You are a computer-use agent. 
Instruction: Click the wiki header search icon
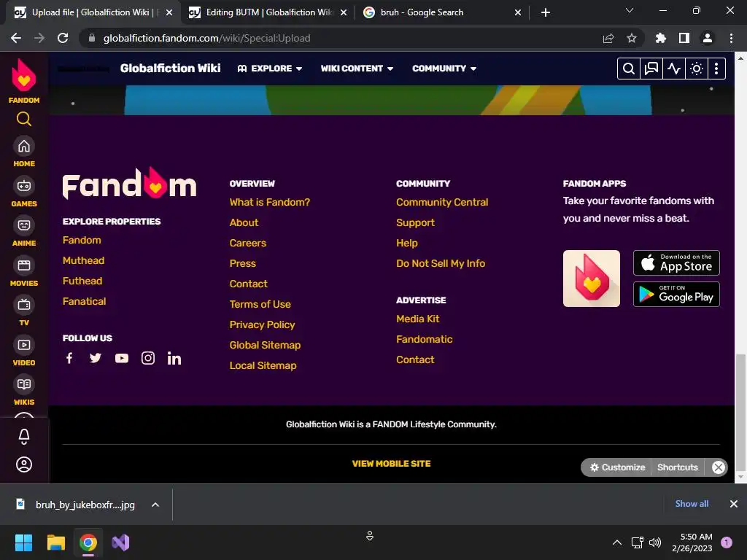coord(629,69)
